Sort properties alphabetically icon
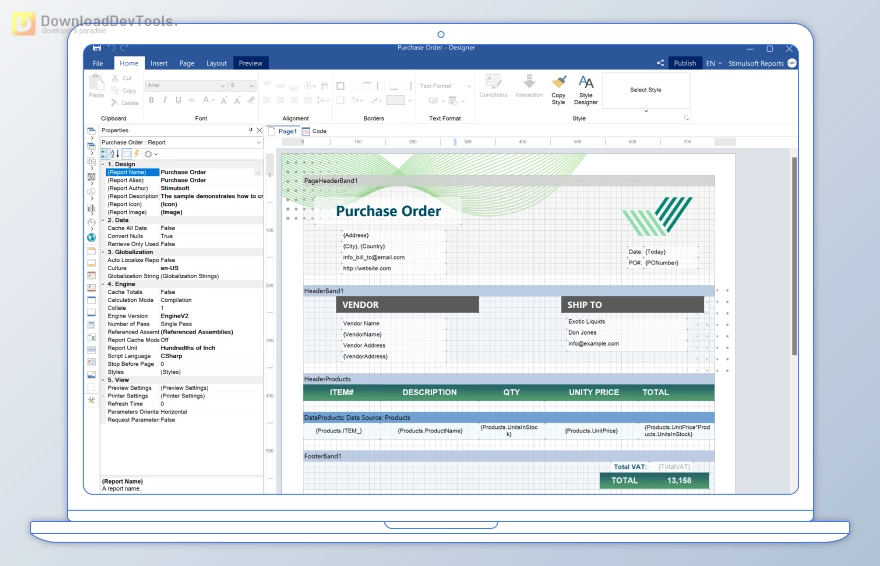The width and height of the screenshot is (880, 566). tap(116, 154)
